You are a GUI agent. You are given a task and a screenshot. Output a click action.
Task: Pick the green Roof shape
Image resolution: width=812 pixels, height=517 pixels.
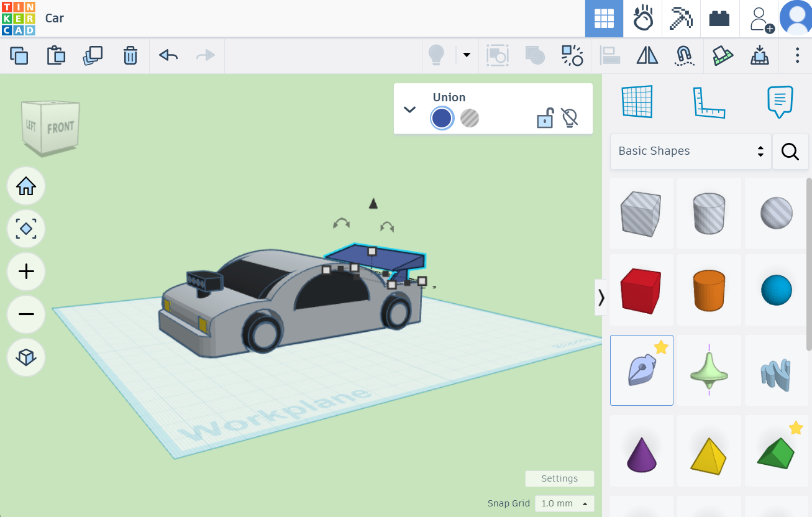[776, 451]
